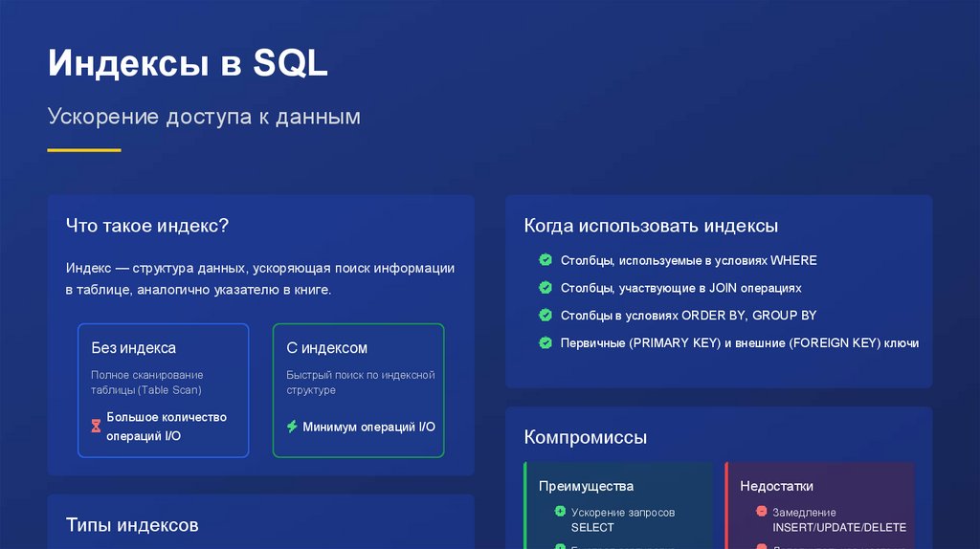Screen dimensions: 980x549
Task: Click the subtitle 'Ускорение доступа к данным'
Action: tap(204, 117)
